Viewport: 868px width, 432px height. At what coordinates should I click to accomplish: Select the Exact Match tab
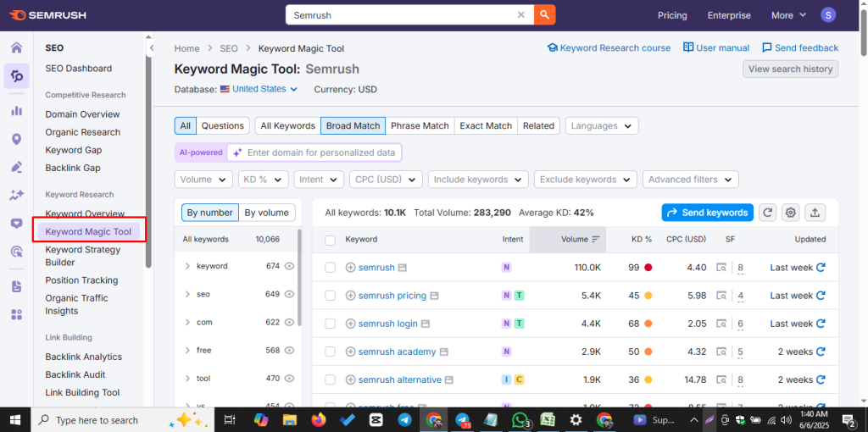tap(486, 125)
